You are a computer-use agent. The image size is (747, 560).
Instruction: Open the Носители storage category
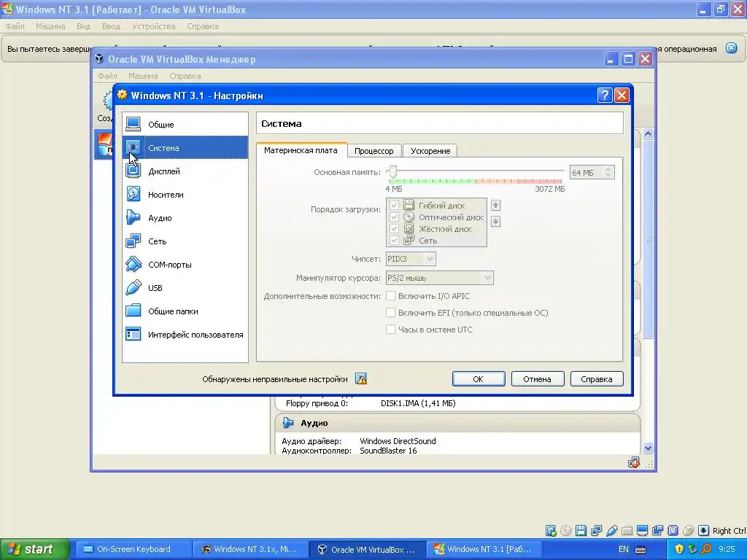coord(185,194)
